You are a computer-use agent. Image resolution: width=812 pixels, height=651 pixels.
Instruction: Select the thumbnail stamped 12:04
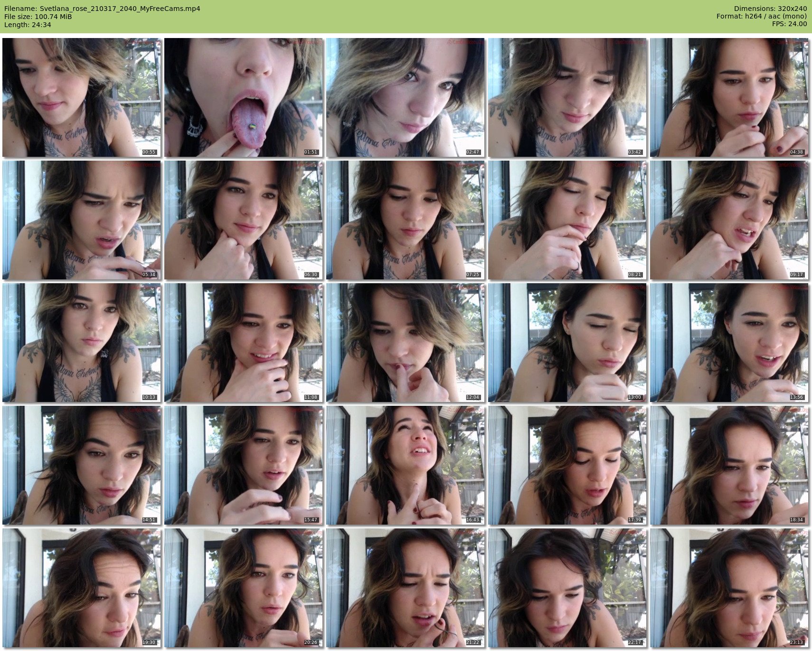[406, 343]
